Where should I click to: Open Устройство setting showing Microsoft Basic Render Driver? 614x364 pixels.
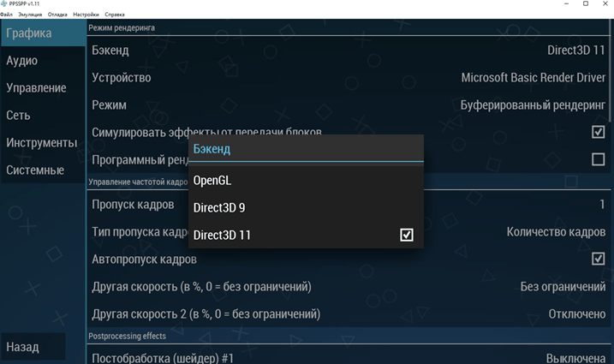point(348,78)
